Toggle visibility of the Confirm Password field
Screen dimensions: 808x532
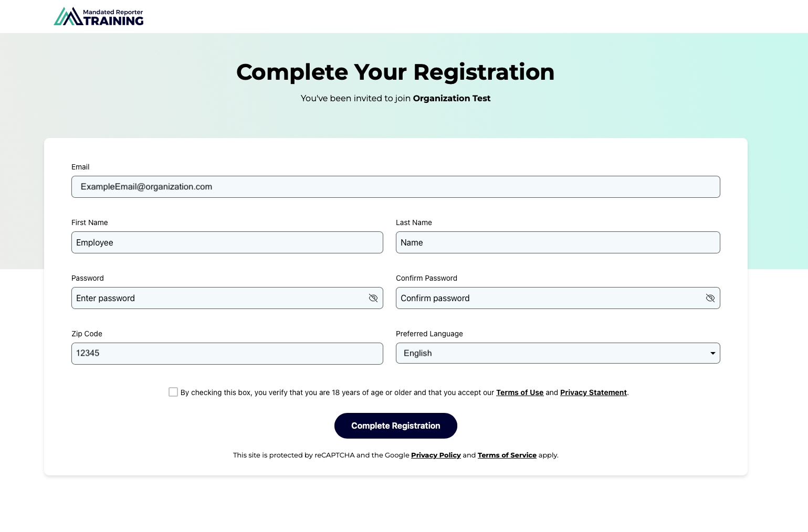pos(710,298)
